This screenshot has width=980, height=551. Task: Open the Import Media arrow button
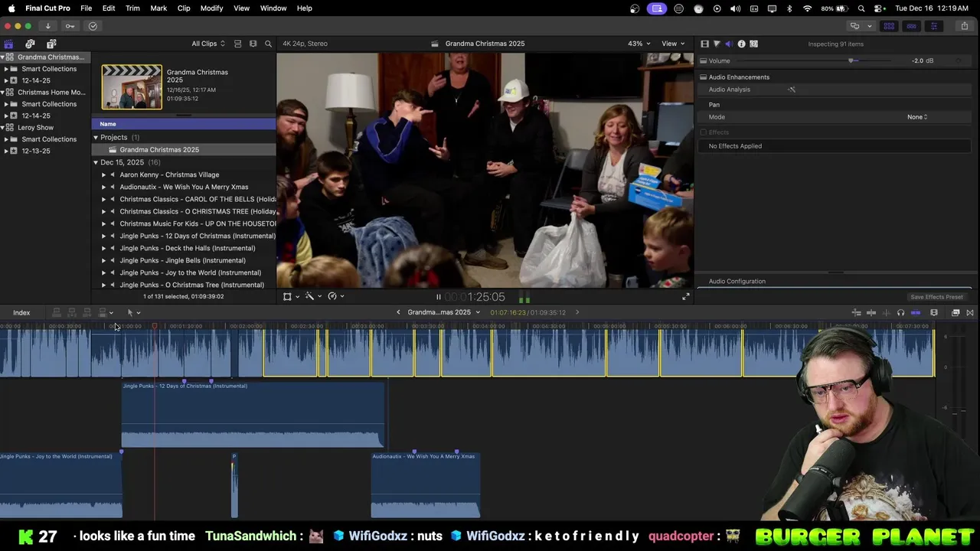(47, 26)
